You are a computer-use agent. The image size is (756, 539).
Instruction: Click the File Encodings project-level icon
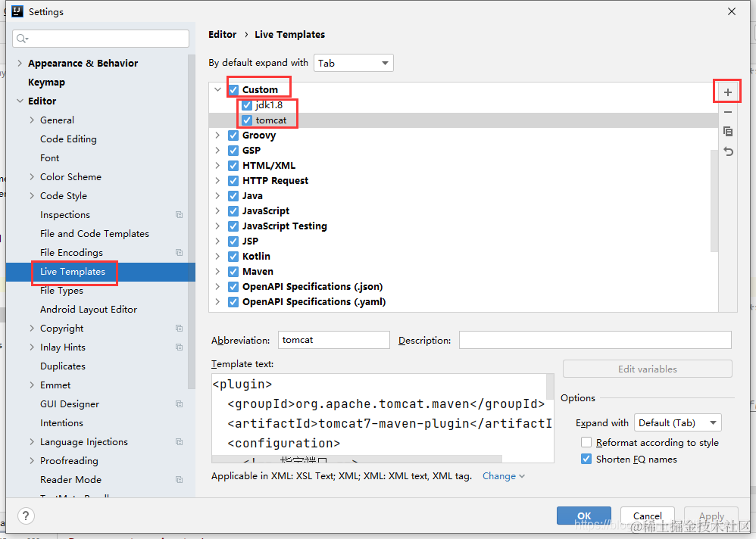pos(179,252)
